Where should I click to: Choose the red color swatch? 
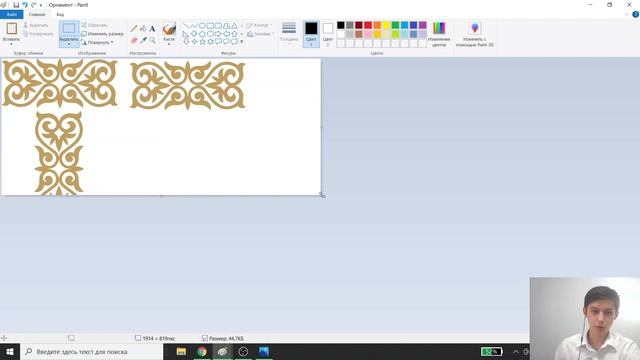[x=368, y=25]
